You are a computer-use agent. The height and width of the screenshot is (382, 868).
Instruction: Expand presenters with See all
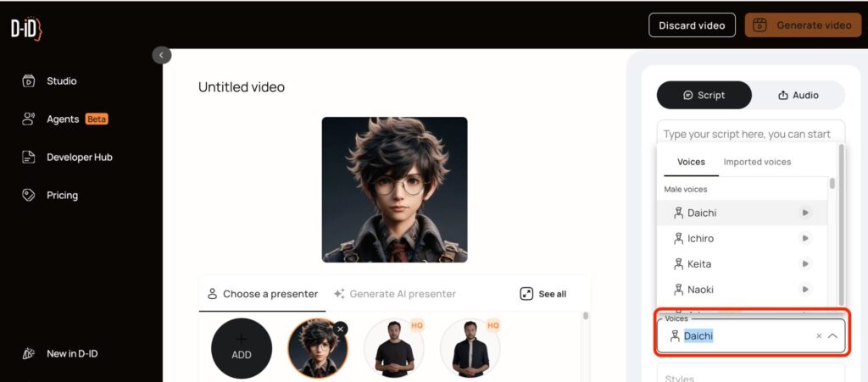click(x=543, y=294)
